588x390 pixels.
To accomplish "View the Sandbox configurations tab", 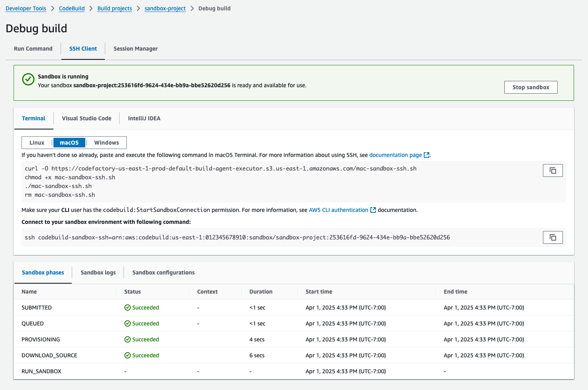I will (163, 272).
